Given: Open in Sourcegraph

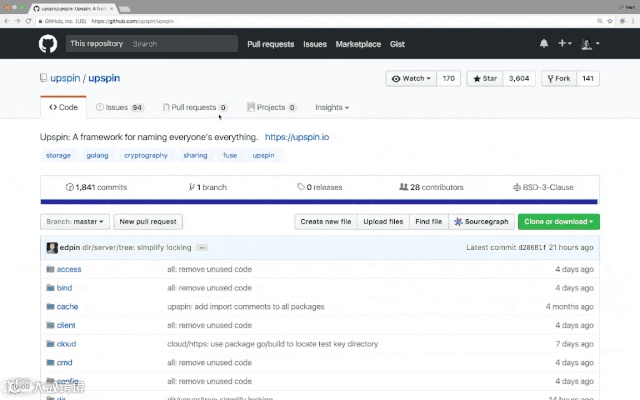Looking at the screenshot, I should click(481, 222).
